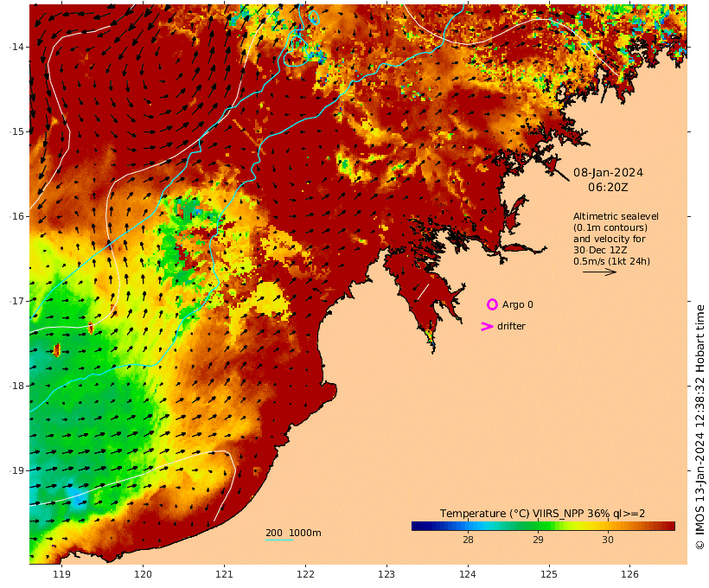The image size is (709, 588).
Task: Click the 0.5m/s velocity scale arrow
Action: [x=599, y=272]
